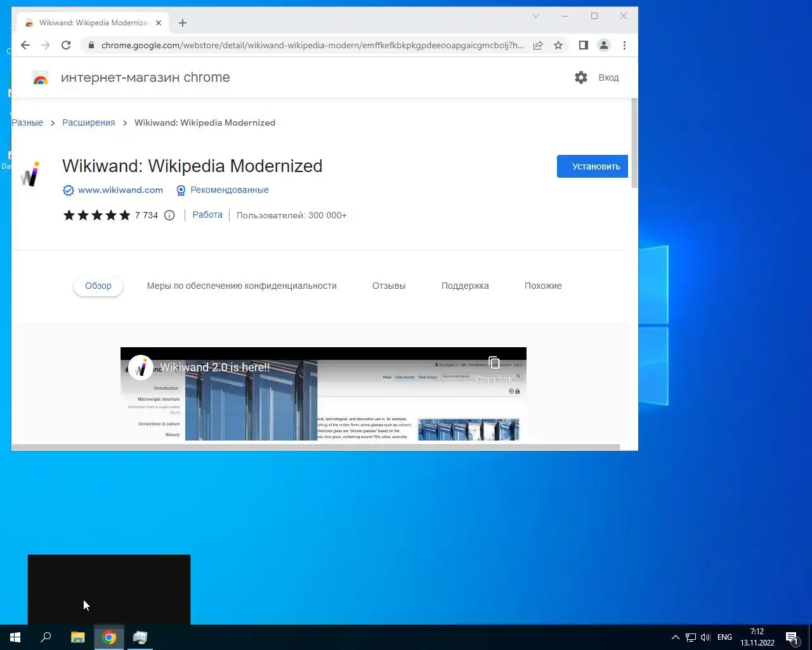Switch ENG input language
The image size is (812, 650).
724,637
